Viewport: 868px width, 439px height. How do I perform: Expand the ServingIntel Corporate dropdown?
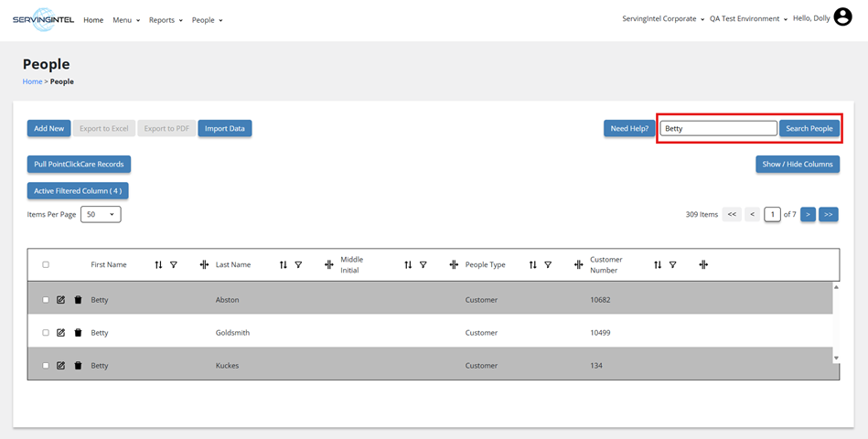coord(663,19)
